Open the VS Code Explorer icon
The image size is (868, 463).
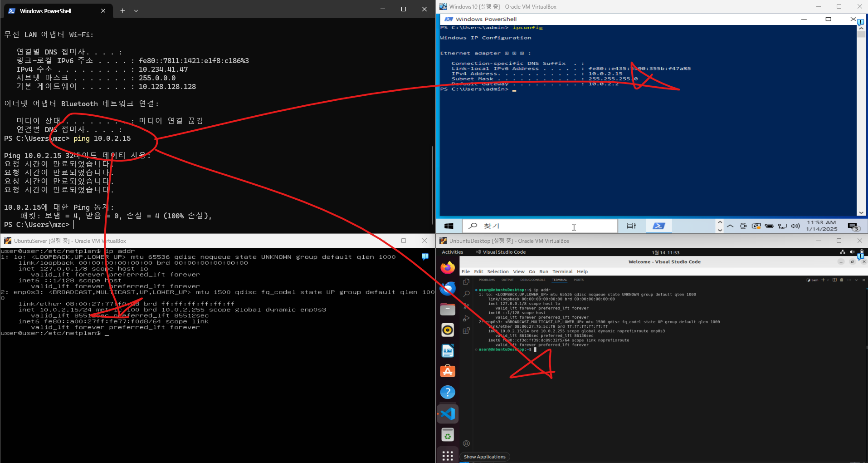(466, 282)
